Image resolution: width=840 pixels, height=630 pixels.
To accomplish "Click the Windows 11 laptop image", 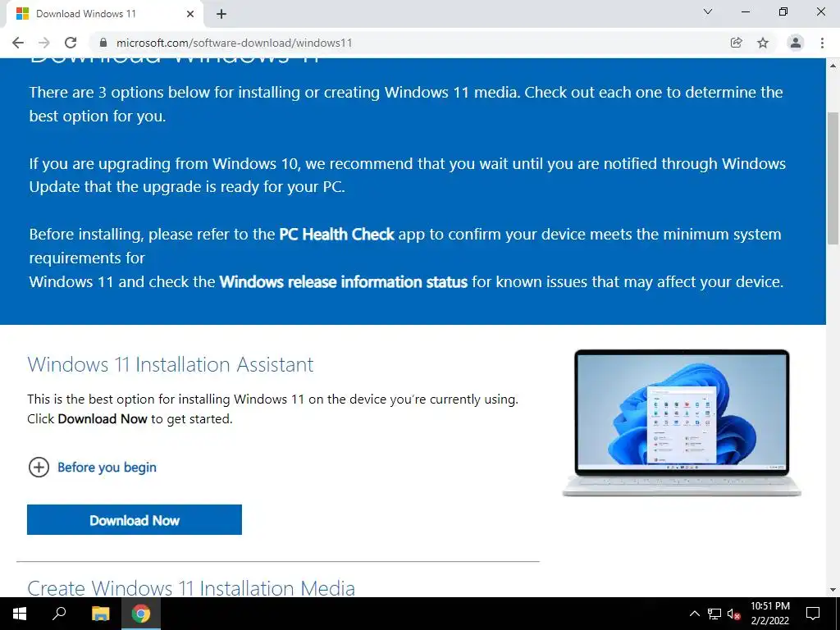I will pyautogui.click(x=682, y=423).
